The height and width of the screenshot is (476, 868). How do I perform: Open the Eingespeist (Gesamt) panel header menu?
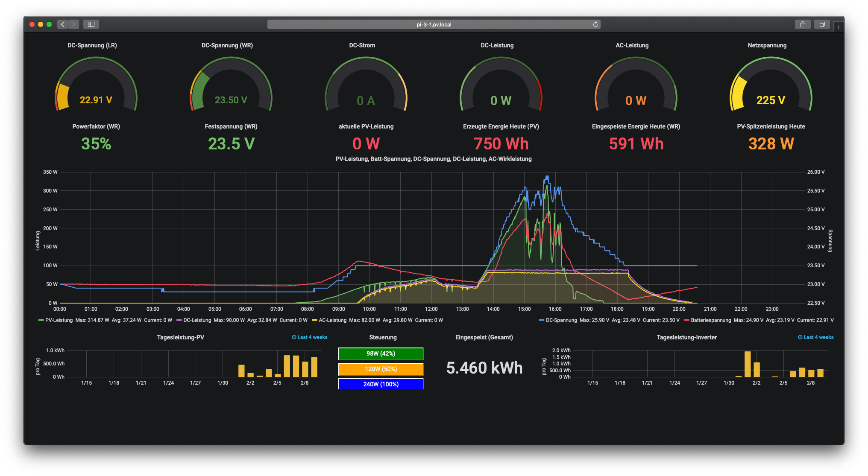click(x=484, y=337)
